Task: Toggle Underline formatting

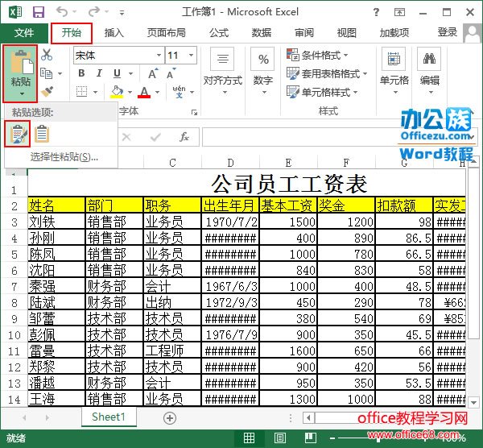Action: point(117,73)
